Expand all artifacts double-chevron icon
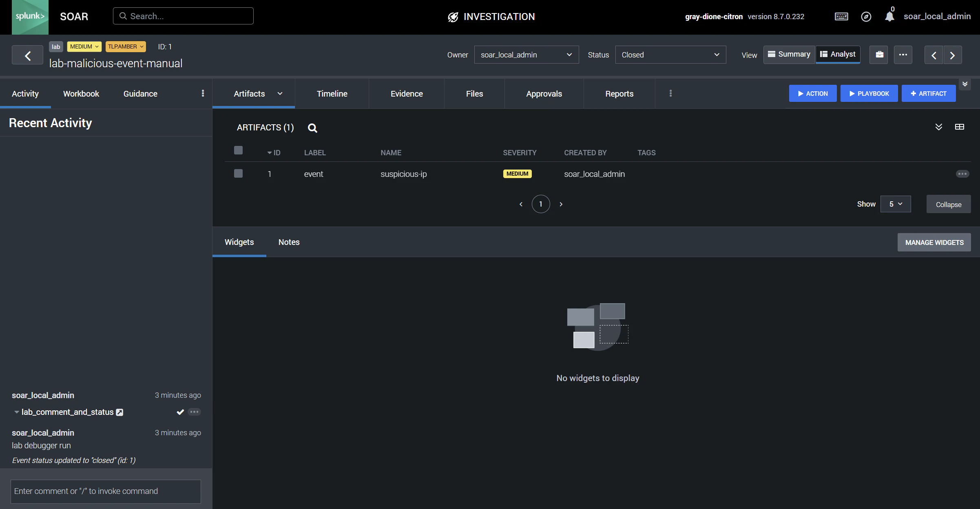980x509 pixels. (x=938, y=127)
